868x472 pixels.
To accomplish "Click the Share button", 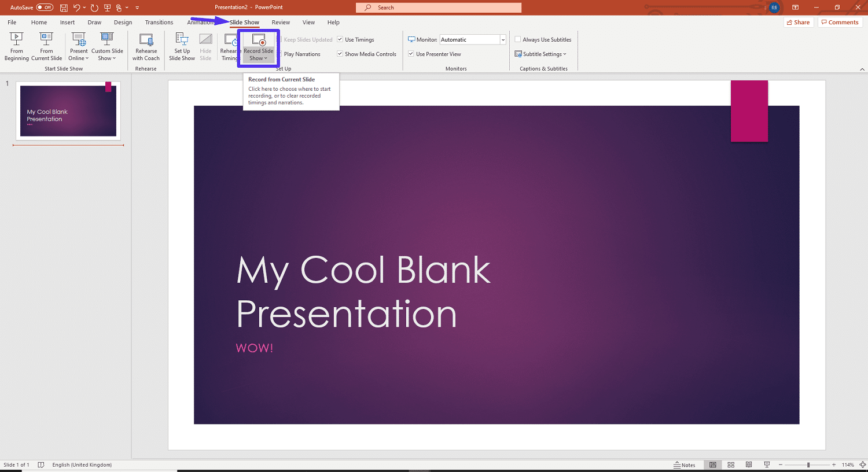I will point(799,22).
